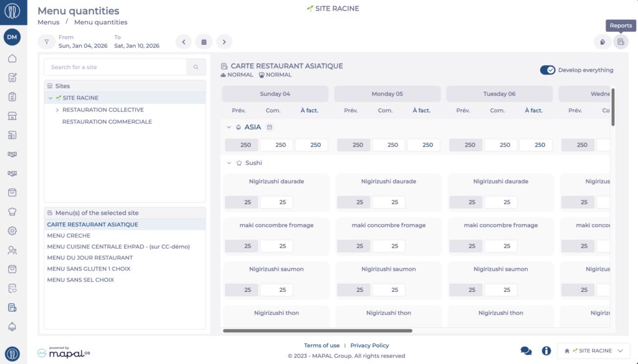Go to next week arrow
Viewport: 638px width, 364px height.
point(224,42)
